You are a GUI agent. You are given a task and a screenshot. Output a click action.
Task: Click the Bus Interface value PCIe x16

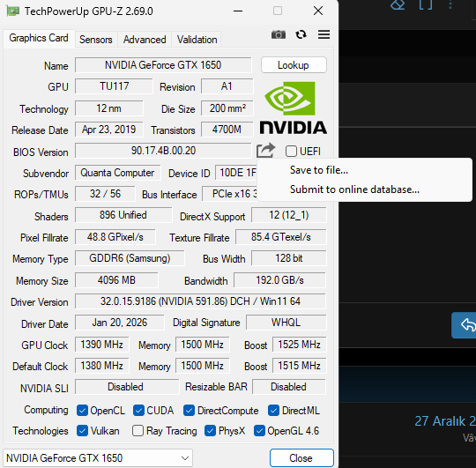(230, 194)
